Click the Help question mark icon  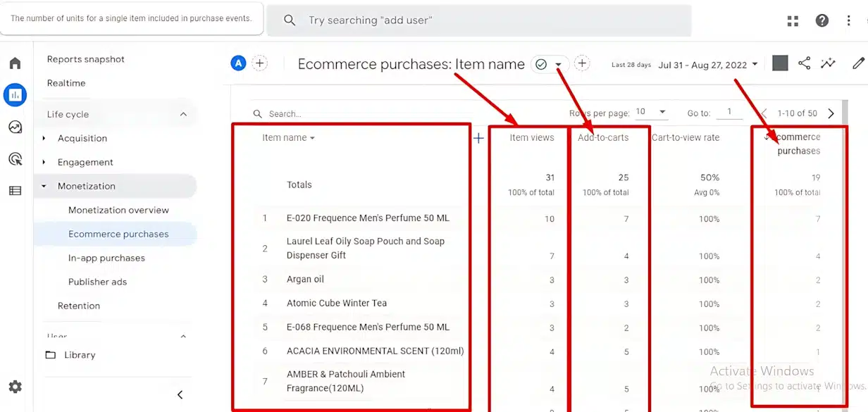[821, 20]
